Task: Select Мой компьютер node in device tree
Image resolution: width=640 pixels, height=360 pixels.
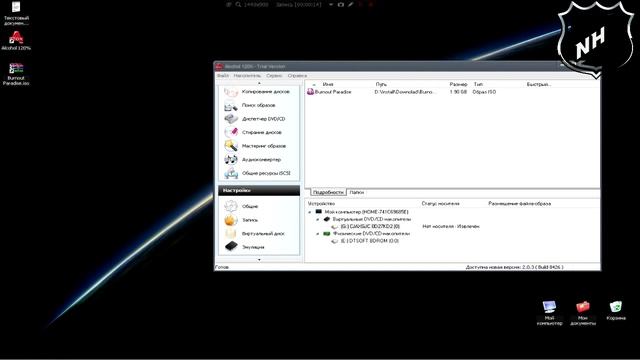Action: tap(366, 212)
